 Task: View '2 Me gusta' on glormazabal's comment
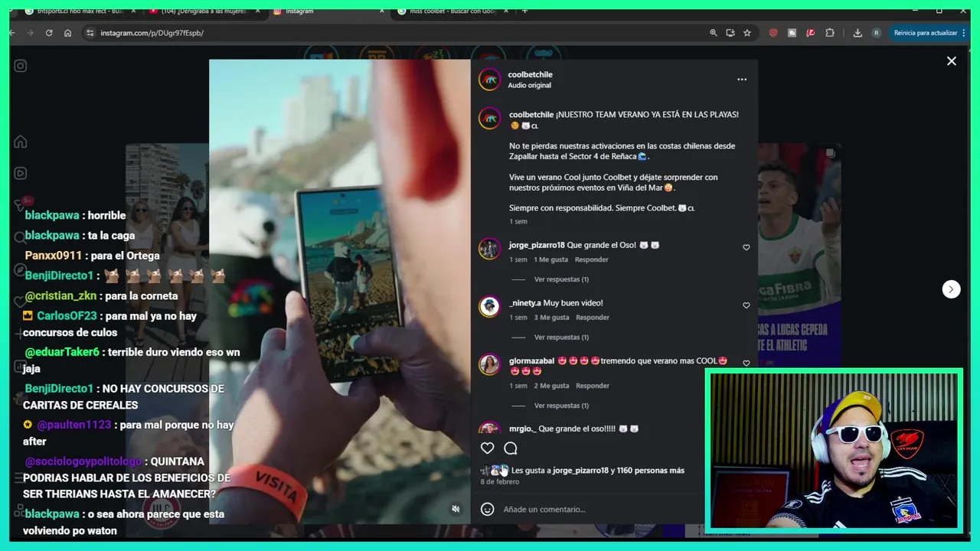pos(551,386)
